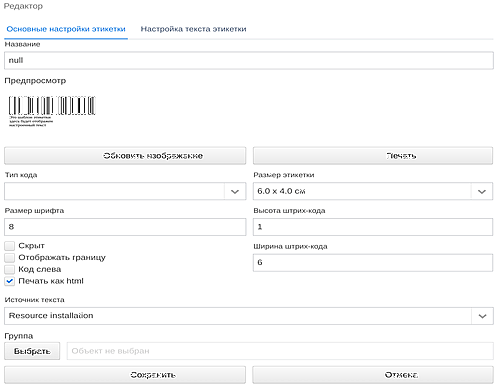Toggle Отображать границу checkbox
Image resolution: width=496 pixels, height=387 pixels.
click(x=10, y=258)
